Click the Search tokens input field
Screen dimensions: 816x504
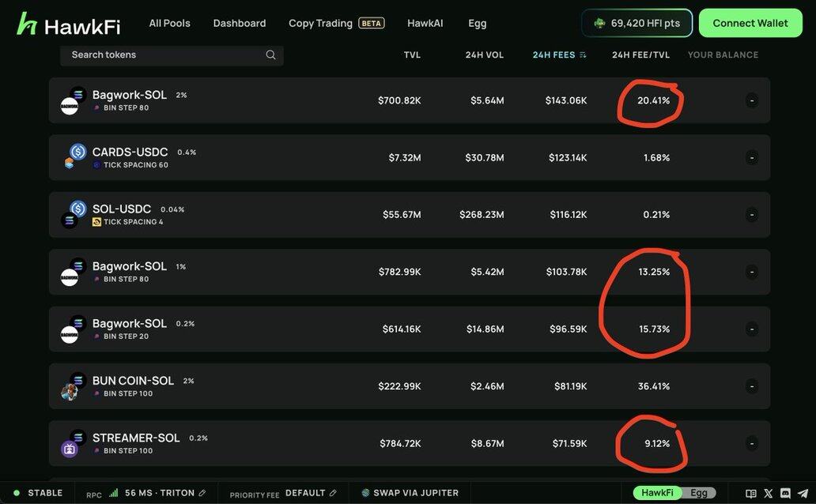tap(172, 55)
